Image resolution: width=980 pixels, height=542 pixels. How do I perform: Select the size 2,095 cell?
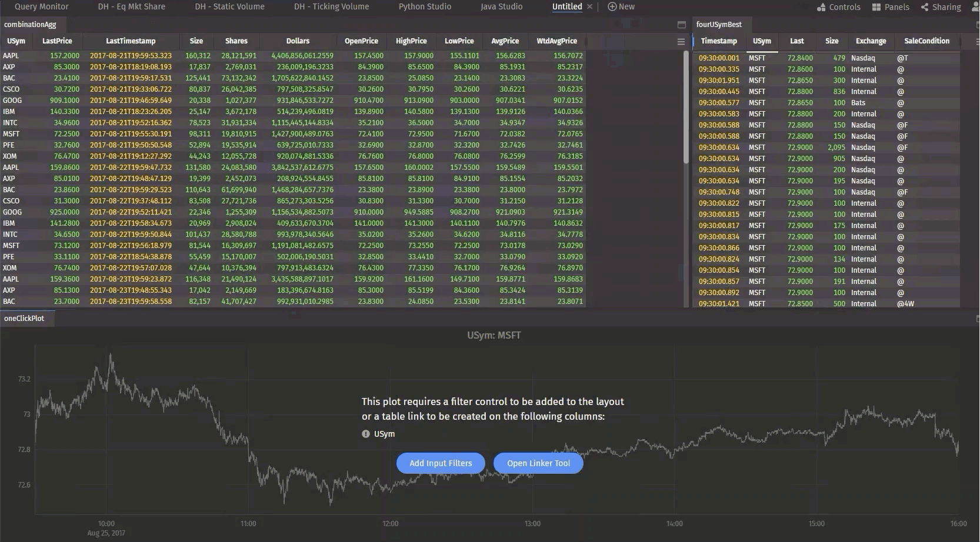[835, 148]
